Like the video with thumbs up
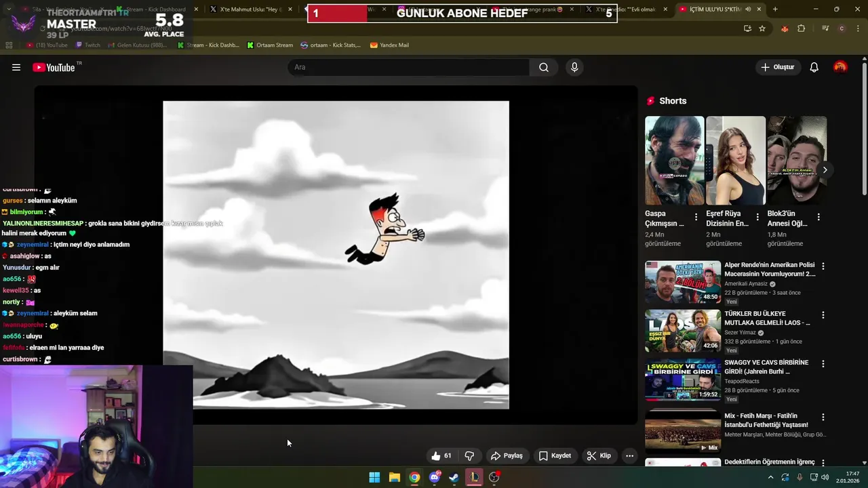 pos(441,455)
